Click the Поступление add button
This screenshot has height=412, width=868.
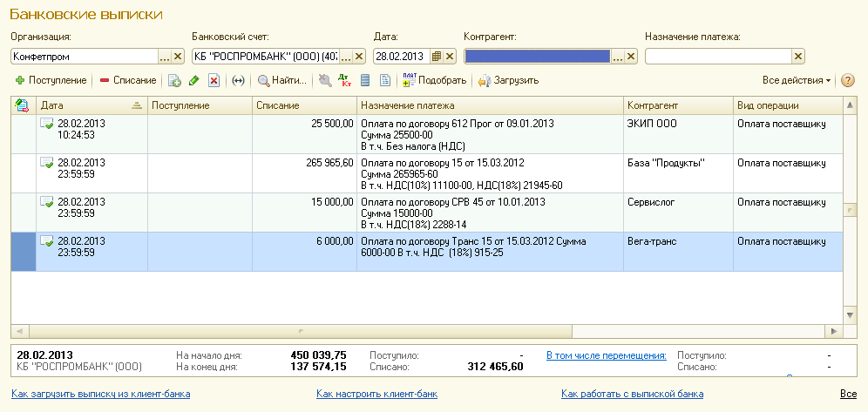pyautogui.click(x=51, y=80)
